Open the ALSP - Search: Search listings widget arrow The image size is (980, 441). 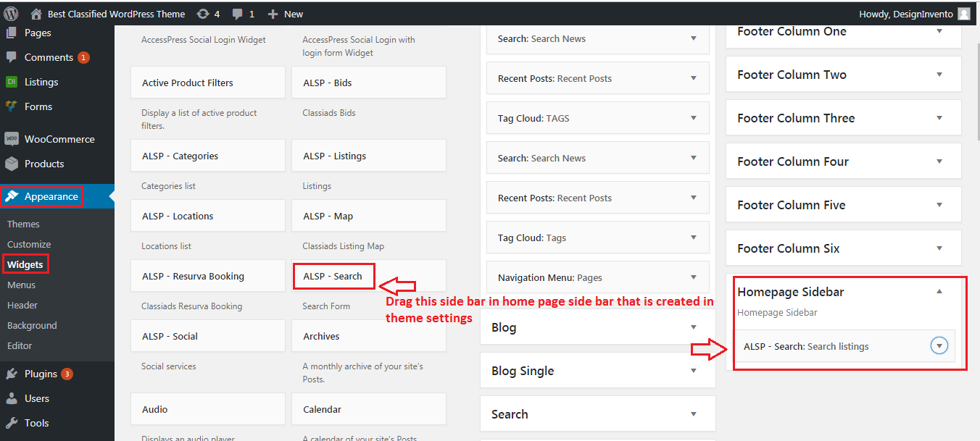939,346
